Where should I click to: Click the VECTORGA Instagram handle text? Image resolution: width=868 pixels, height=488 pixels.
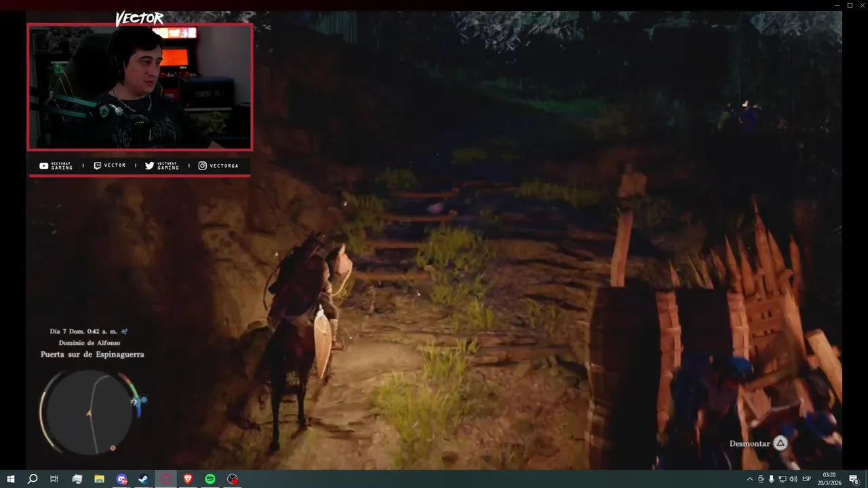(224, 166)
